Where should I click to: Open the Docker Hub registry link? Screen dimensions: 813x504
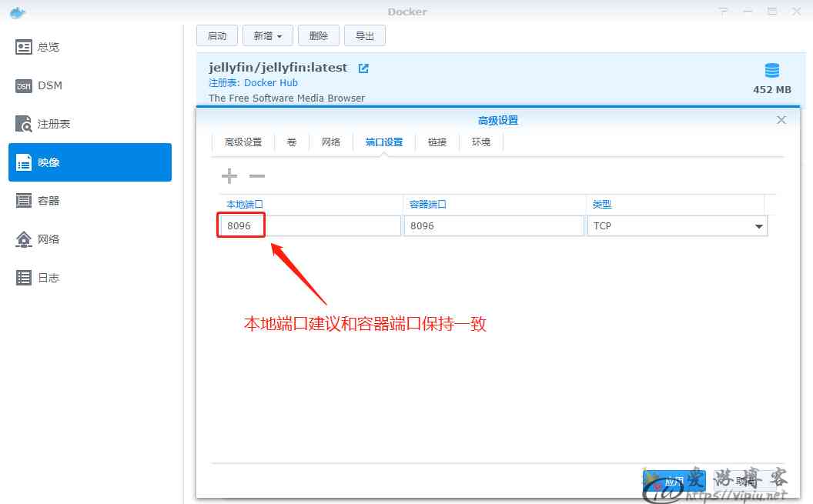[271, 83]
